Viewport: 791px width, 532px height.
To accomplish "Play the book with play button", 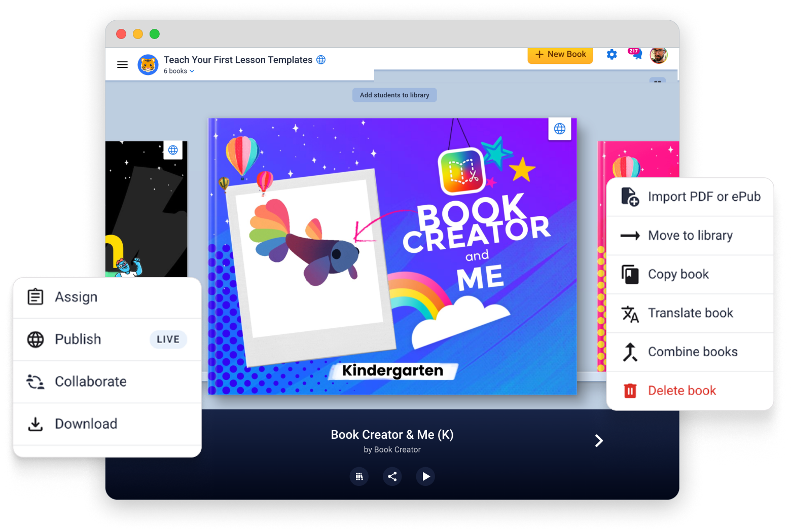I will point(425,476).
